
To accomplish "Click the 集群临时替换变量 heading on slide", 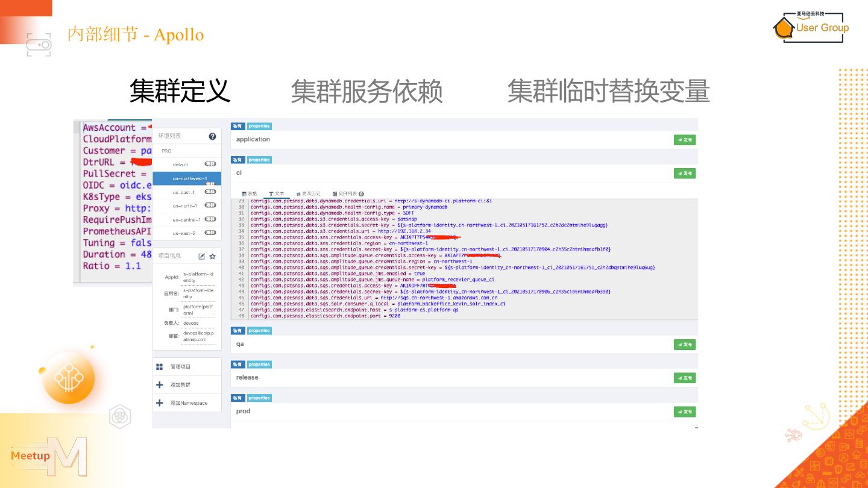I will pos(608,90).
